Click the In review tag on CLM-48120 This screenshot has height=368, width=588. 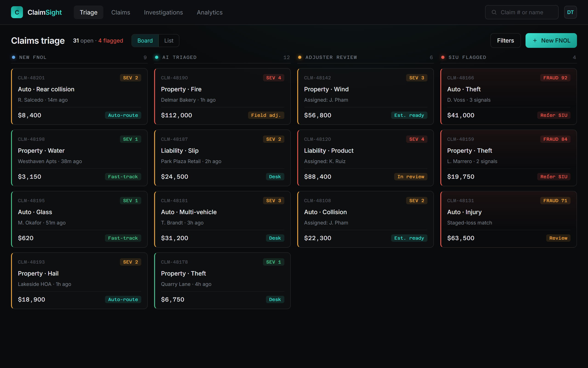coord(411,177)
